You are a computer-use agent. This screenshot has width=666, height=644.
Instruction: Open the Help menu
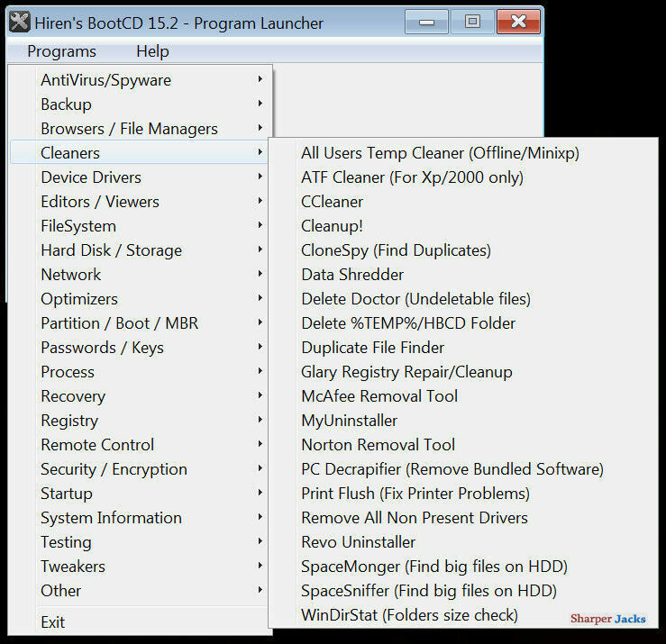[x=152, y=51]
